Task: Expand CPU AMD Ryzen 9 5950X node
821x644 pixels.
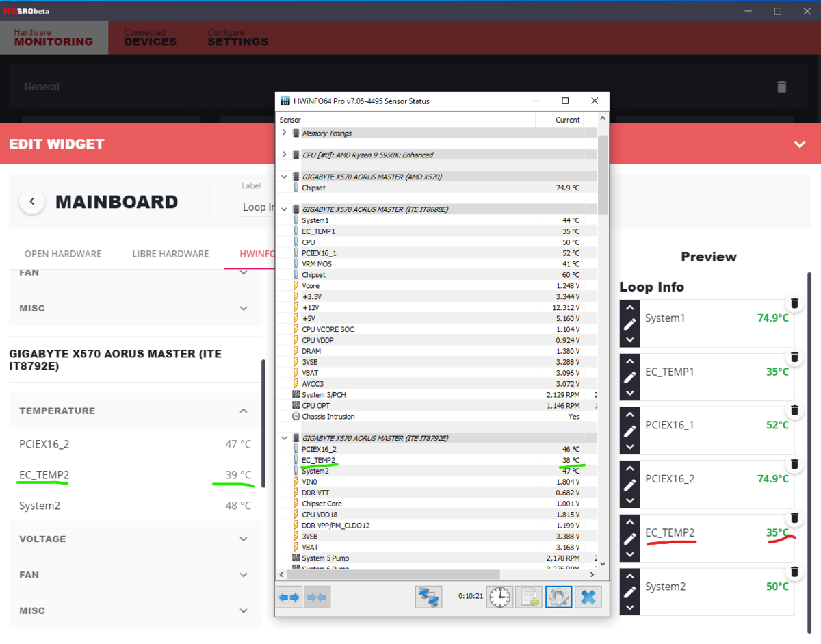Action: pos(284,155)
